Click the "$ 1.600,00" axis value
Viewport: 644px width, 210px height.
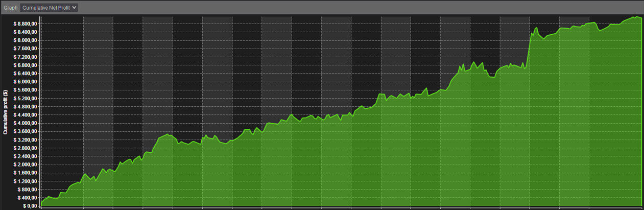pyautogui.click(x=25, y=173)
